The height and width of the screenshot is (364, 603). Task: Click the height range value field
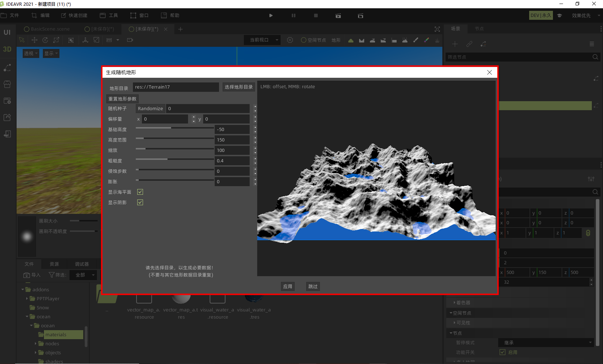tap(232, 140)
